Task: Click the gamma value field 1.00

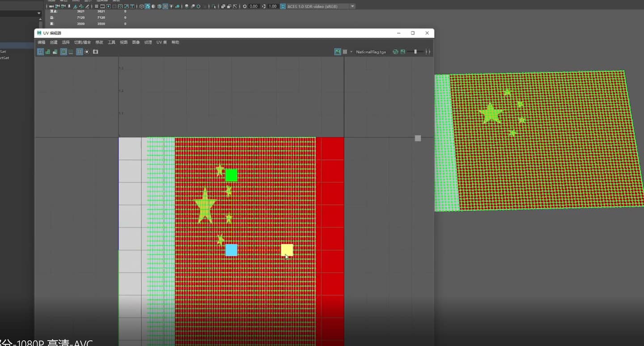Action: point(273,6)
